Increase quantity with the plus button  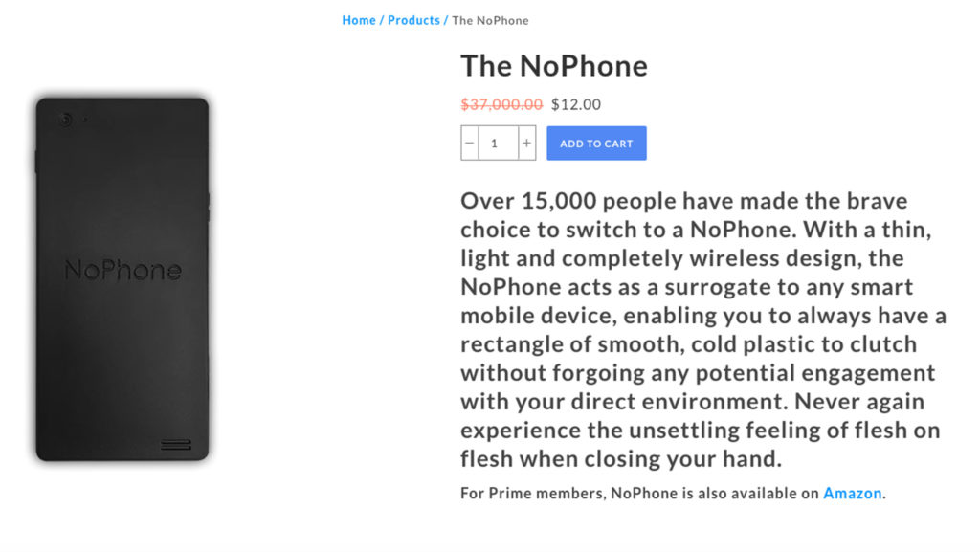pos(527,143)
